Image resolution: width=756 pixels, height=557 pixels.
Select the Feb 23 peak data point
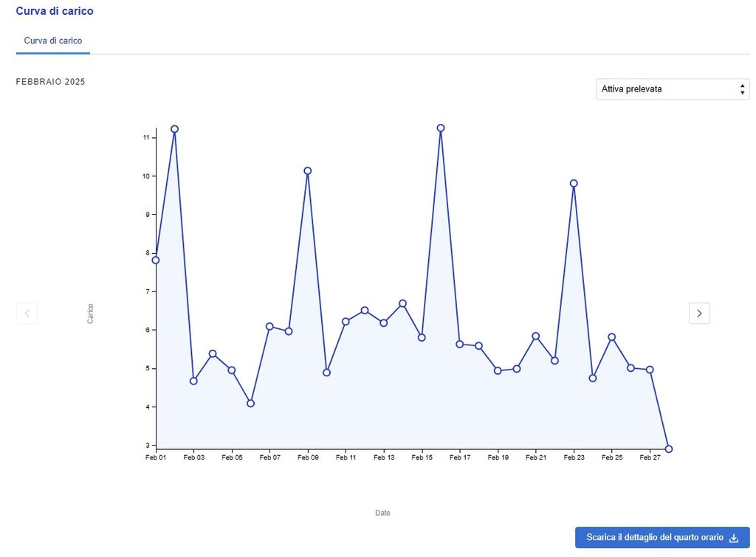pyautogui.click(x=574, y=184)
